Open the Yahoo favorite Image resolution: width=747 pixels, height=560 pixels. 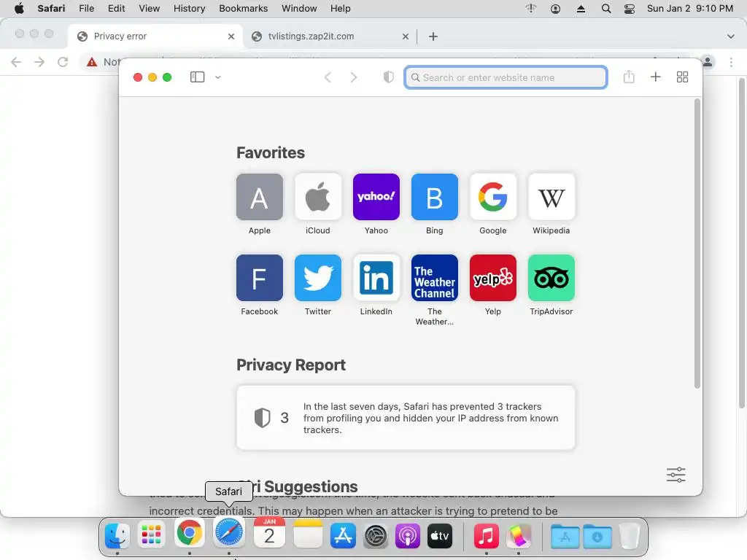[376, 197]
